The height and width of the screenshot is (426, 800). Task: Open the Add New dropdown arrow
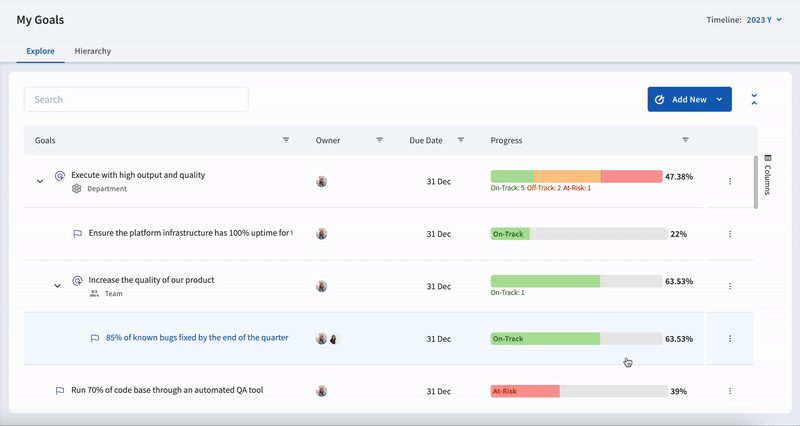pyautogui.click(x=719, y=100)
